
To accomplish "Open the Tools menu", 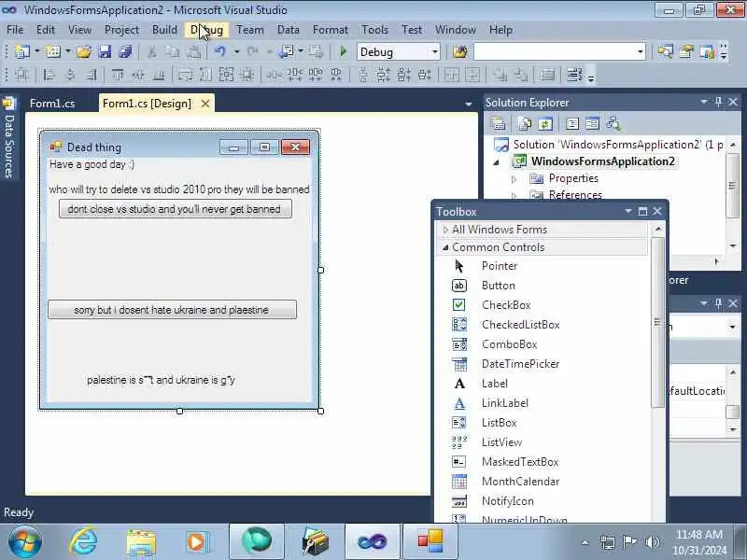I will [x=374, y=30].
